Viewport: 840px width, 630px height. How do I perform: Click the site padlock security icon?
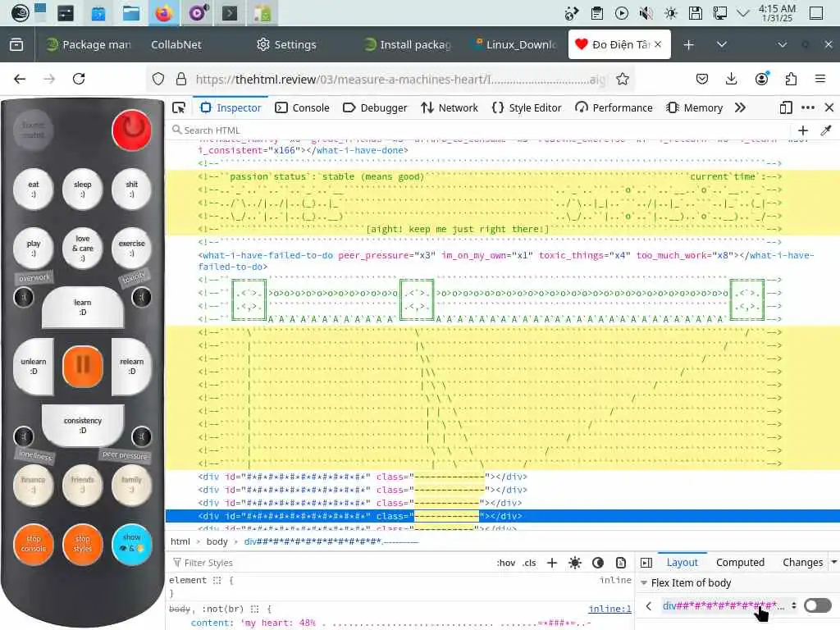[181, 80]
